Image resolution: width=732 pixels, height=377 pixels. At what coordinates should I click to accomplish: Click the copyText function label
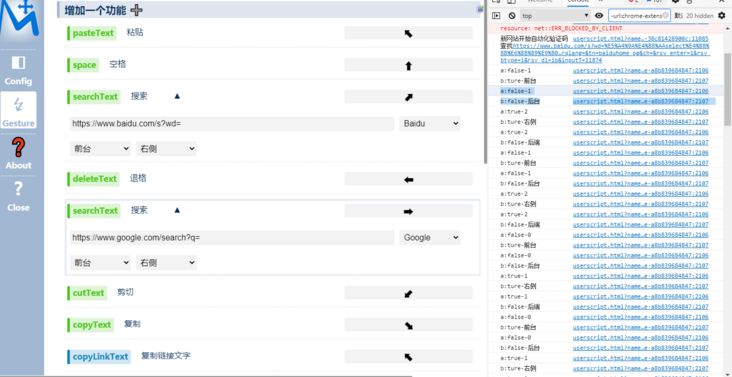pos(92,324)
